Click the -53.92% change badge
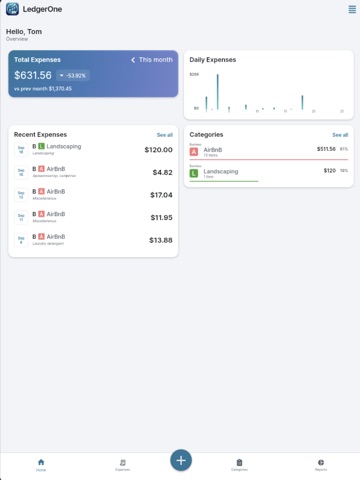The width and height of the screenshot is (360, 480). [x=73, y=76]
